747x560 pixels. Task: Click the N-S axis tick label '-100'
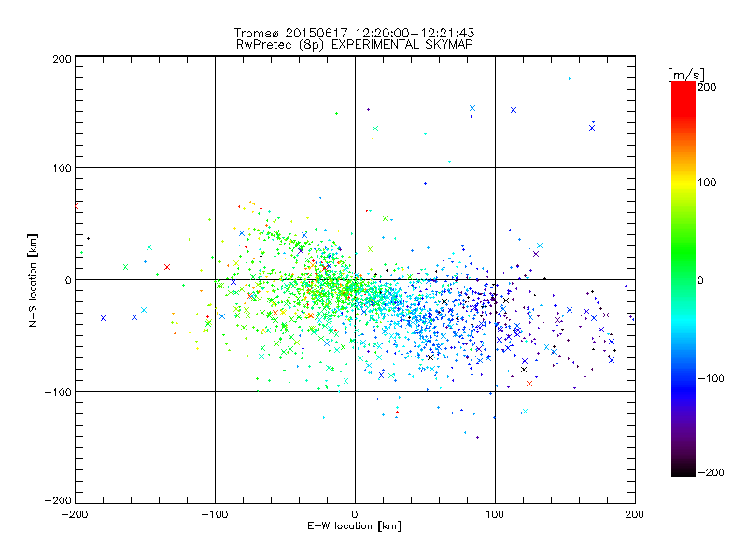[x=58, y=392]
